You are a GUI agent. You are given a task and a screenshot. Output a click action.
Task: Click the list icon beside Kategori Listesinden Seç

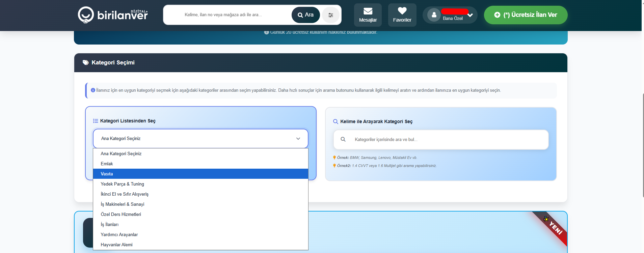pos(96,121)
